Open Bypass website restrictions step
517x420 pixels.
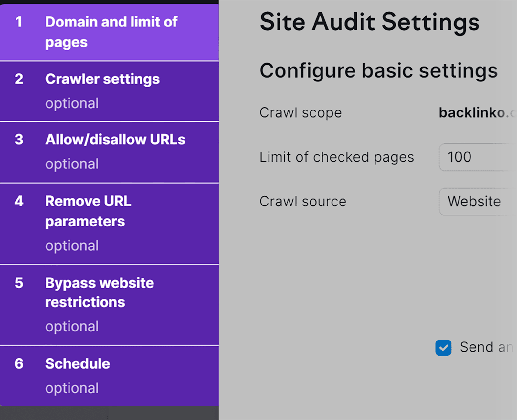click(99, 292)
